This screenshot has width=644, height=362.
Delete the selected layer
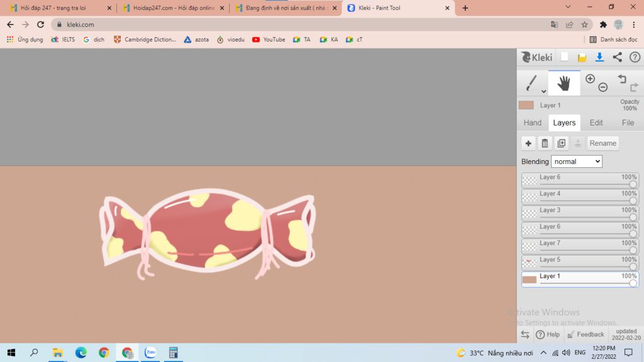[545, 143]
